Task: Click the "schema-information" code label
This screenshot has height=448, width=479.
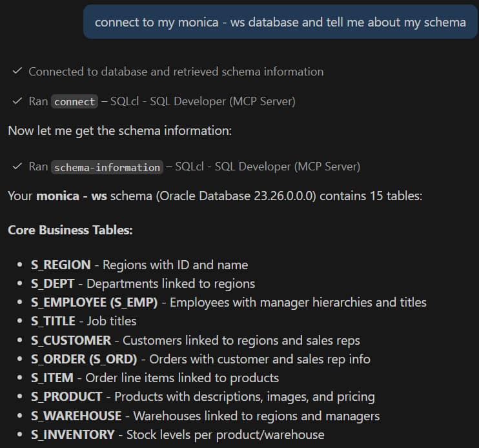Action: pos(107,167)
